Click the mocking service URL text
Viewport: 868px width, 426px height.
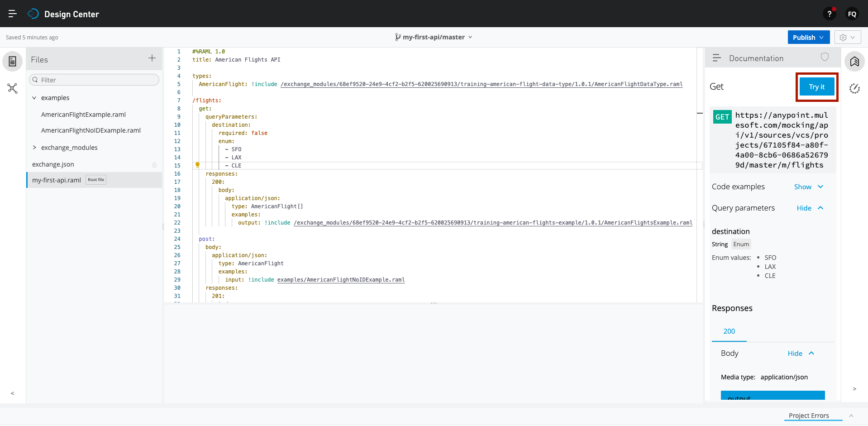tap(782, 140)
